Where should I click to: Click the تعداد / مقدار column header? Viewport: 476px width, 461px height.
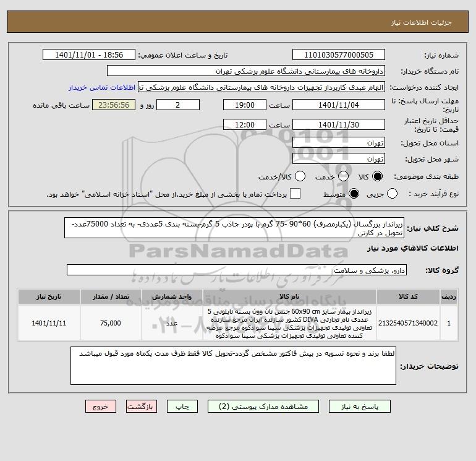[111, 296]
